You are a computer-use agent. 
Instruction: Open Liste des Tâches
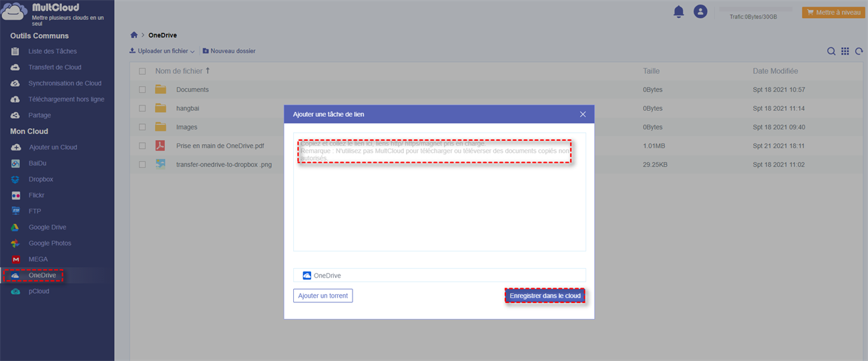pos(52,51)
